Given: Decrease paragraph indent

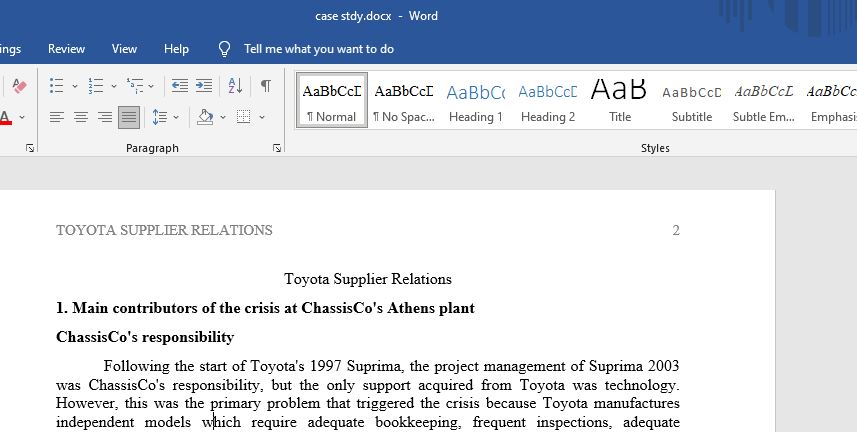Looking at the screenshot, I should (179, 86).
